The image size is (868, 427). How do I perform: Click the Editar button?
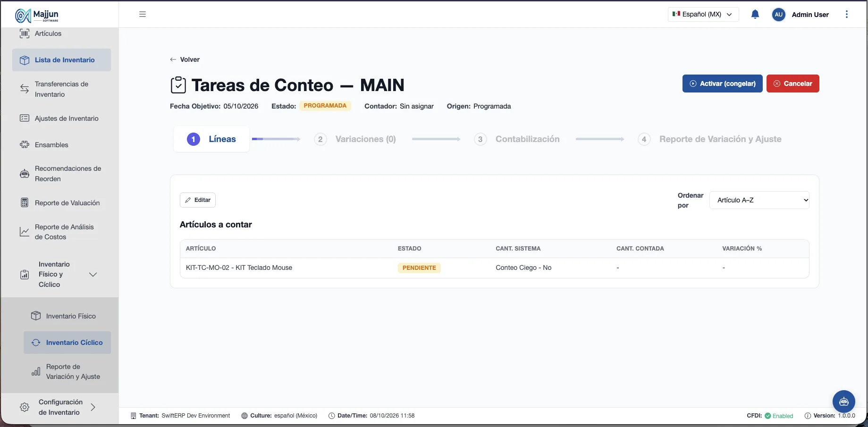[x=198, y=200]
